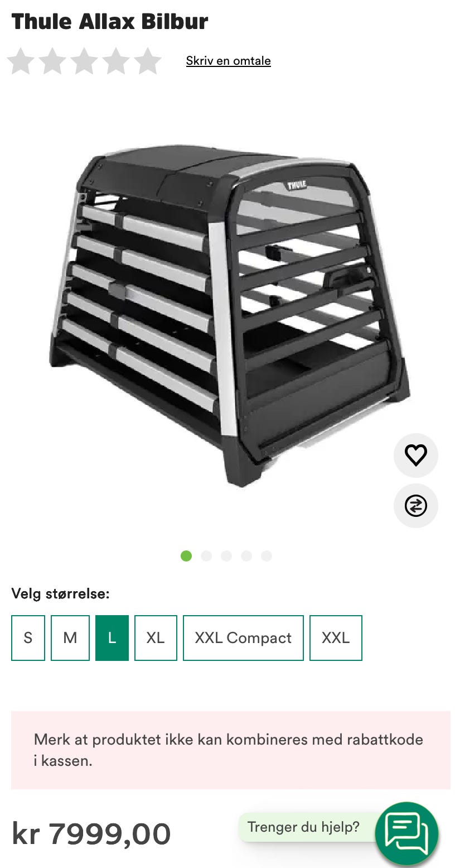Go to the second image carousel dot

206,556
